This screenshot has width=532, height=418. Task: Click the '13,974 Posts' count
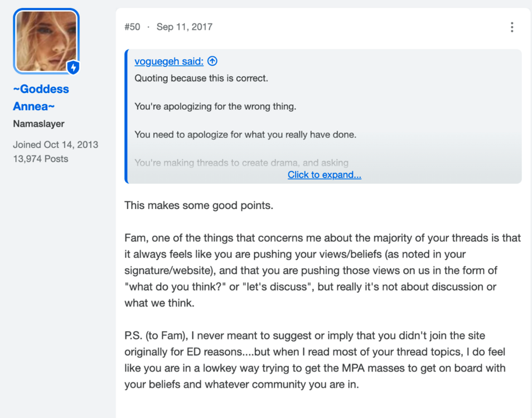[x=41, y=159]
